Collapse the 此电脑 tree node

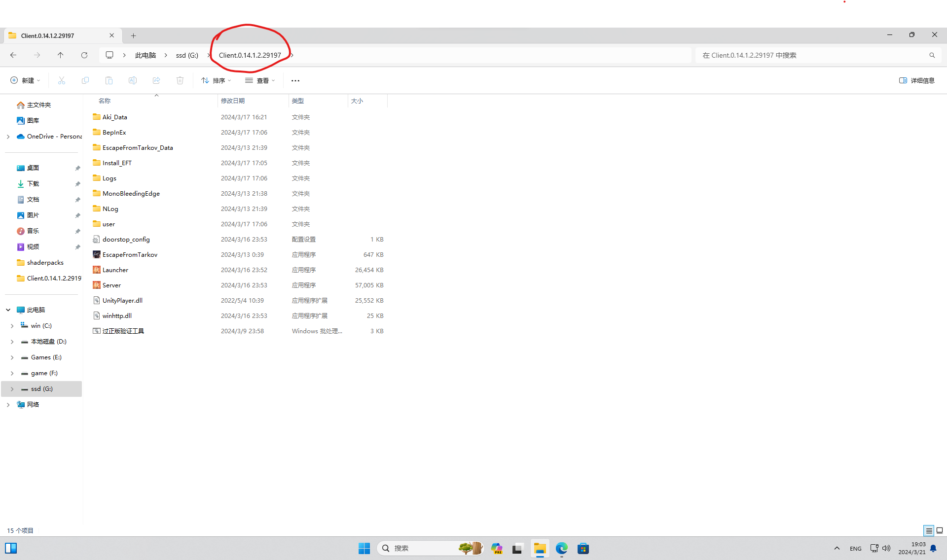coord(8,310)
